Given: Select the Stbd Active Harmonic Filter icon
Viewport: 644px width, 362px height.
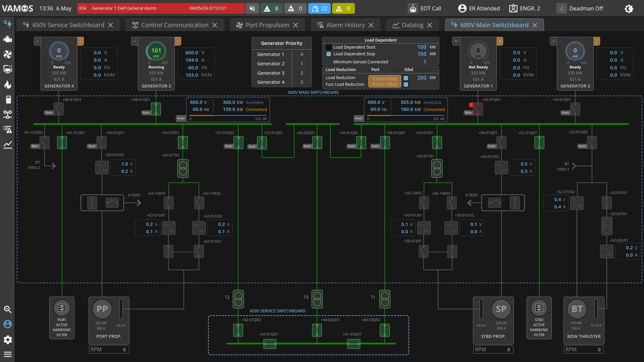Looking at the screenshot, I should (539, 308).
